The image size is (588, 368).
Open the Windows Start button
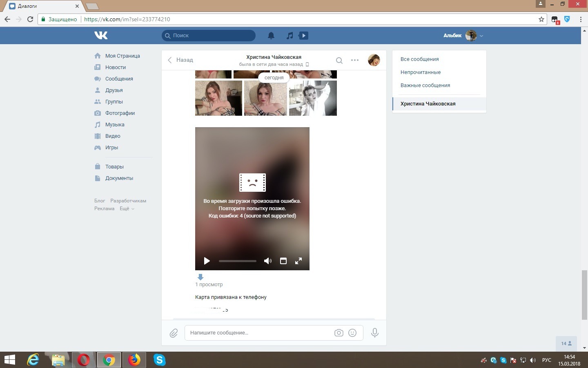(x=9, y=360)
